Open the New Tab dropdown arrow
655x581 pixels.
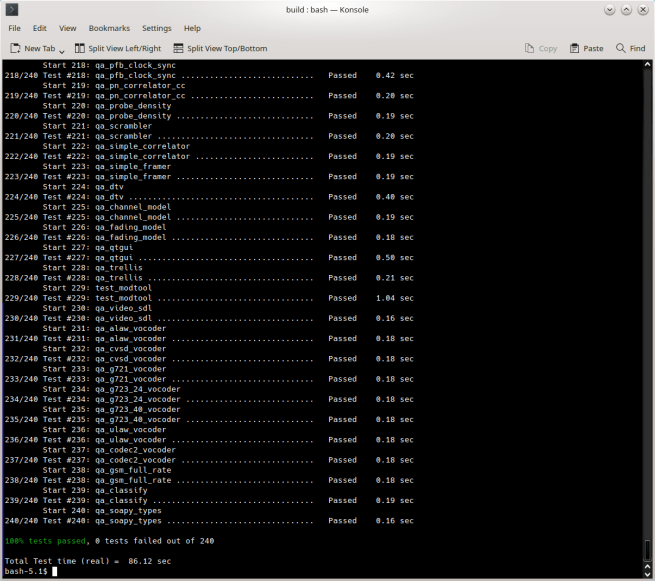62,50
